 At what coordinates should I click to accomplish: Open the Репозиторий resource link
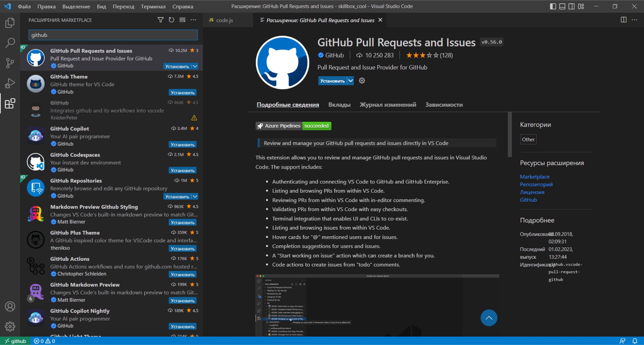536,184
